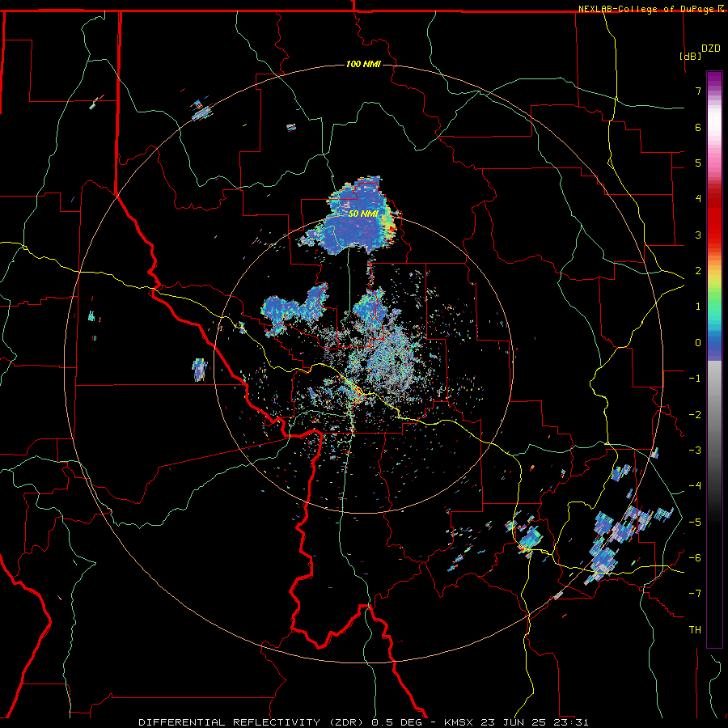The image size is (728, 728).
Task: Click the 3 value on the scale
Action: [x=698, y=235]
